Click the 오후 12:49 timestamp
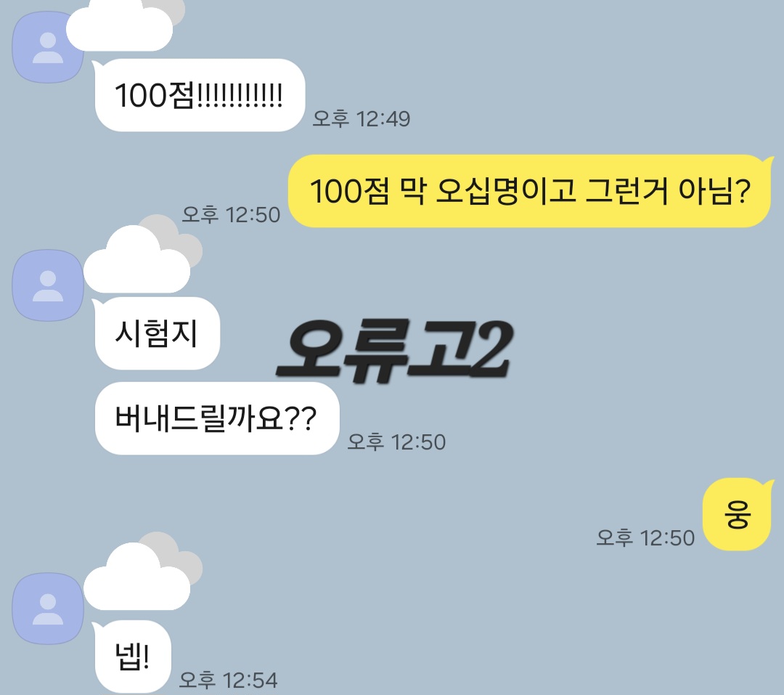Viewport: 784px width, 695px height. click(362, 119)
